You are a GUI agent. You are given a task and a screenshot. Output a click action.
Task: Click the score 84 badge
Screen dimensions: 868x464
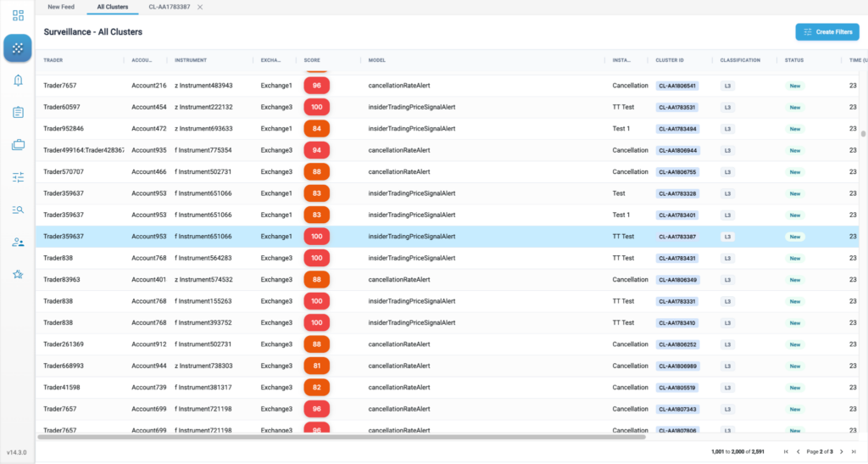(x=317, y=129)
